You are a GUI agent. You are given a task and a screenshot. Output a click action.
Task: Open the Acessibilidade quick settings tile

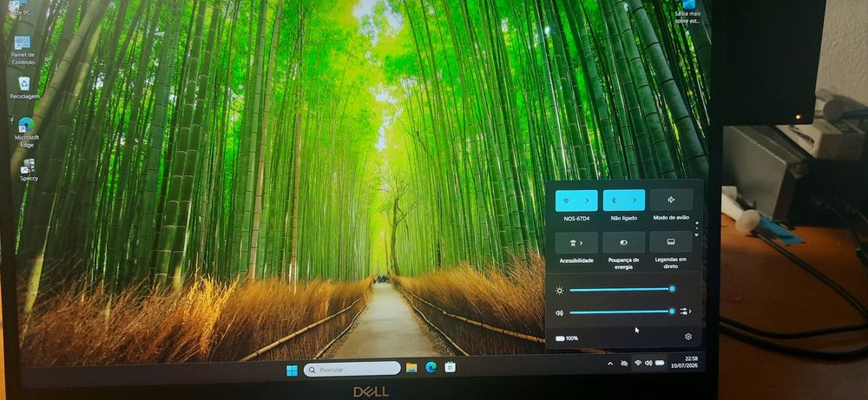(x=576, y=242)
